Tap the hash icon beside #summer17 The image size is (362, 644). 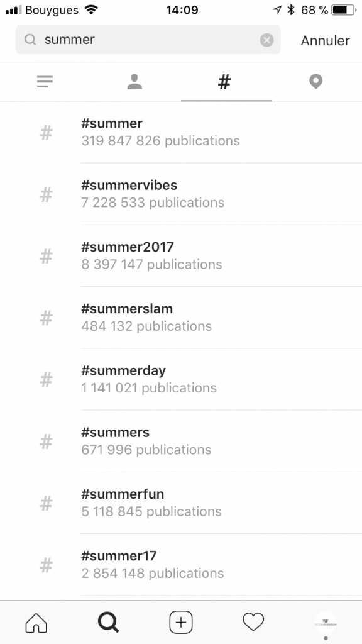47,565
